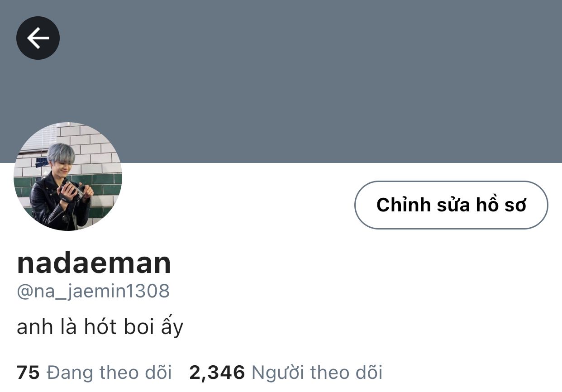Open the Người theo dõi list

[x=286, y=373]
